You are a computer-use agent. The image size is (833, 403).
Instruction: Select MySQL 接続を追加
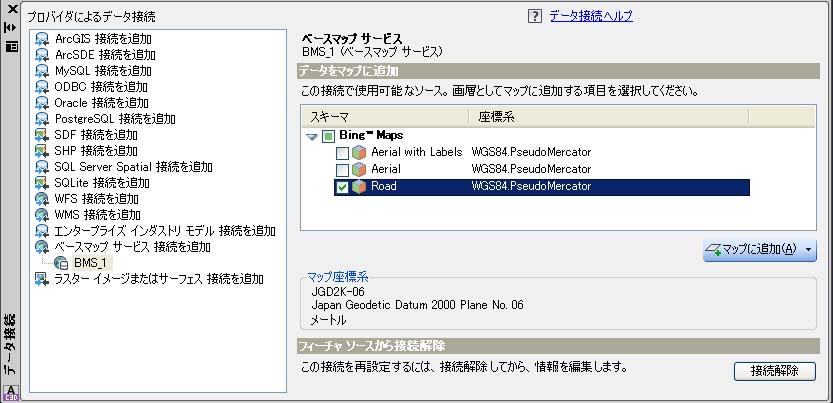pos(103,71)
